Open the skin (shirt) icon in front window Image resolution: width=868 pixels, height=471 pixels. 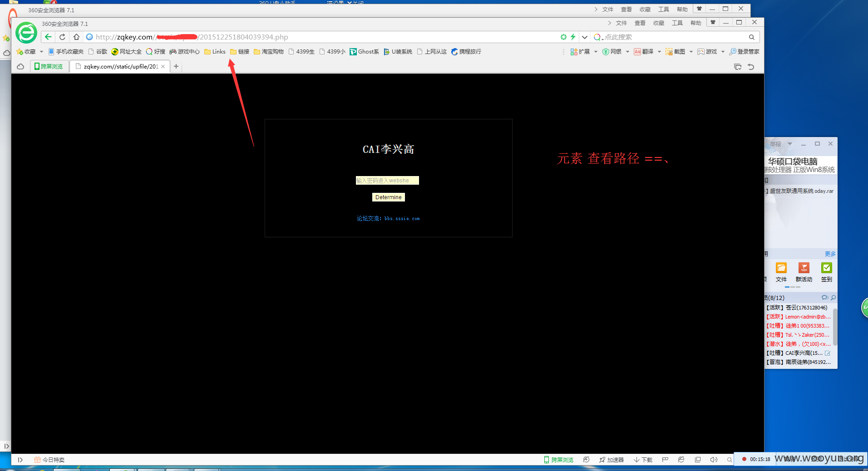[x=713, y=22]
